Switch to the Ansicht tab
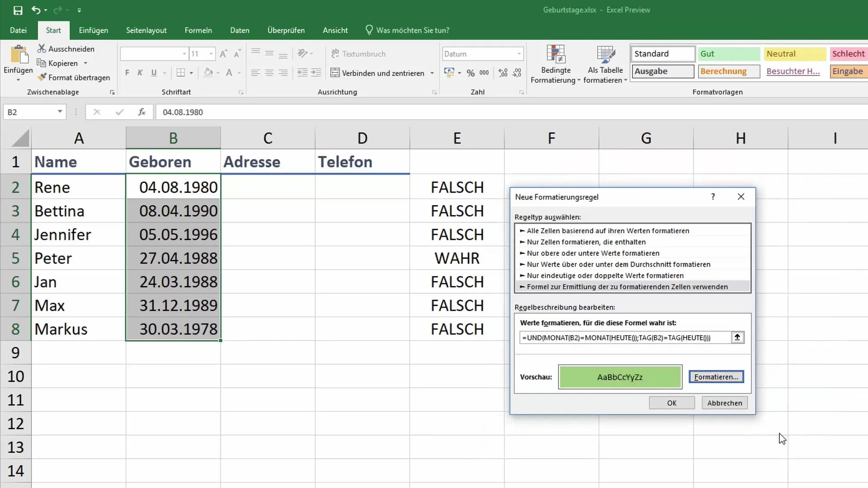Screen dimensions: 868x488 [335, 30]
